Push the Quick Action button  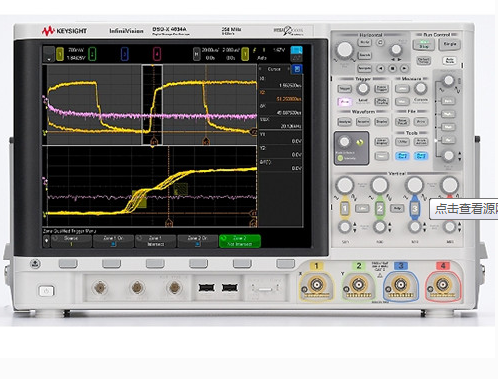tap(421, 142)
